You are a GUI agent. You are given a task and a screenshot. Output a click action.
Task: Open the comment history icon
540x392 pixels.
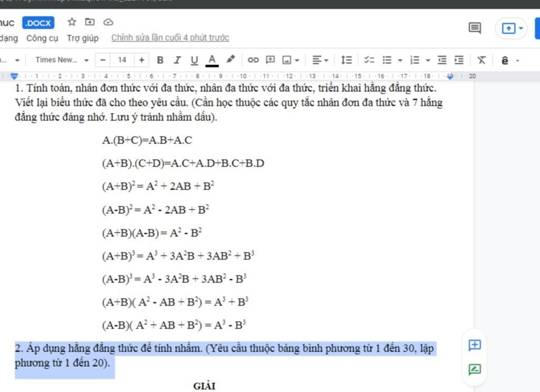click(x=475, y=28)
